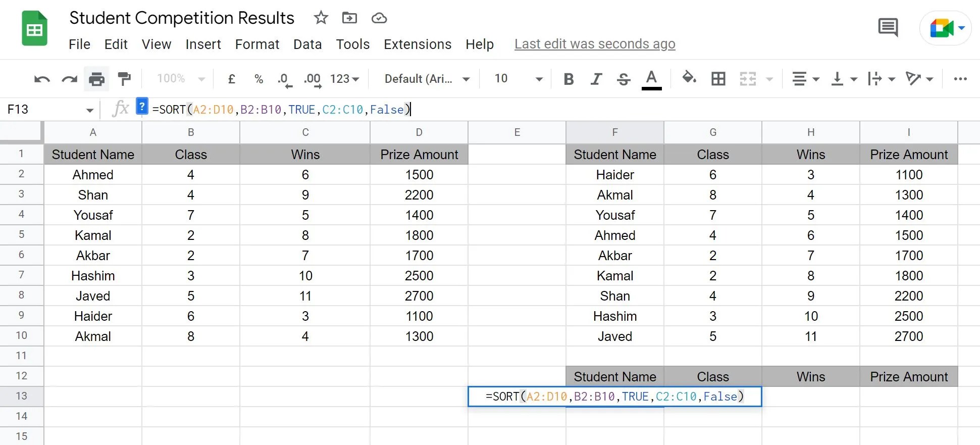Open text rotation dropdown

pos(919,79)
